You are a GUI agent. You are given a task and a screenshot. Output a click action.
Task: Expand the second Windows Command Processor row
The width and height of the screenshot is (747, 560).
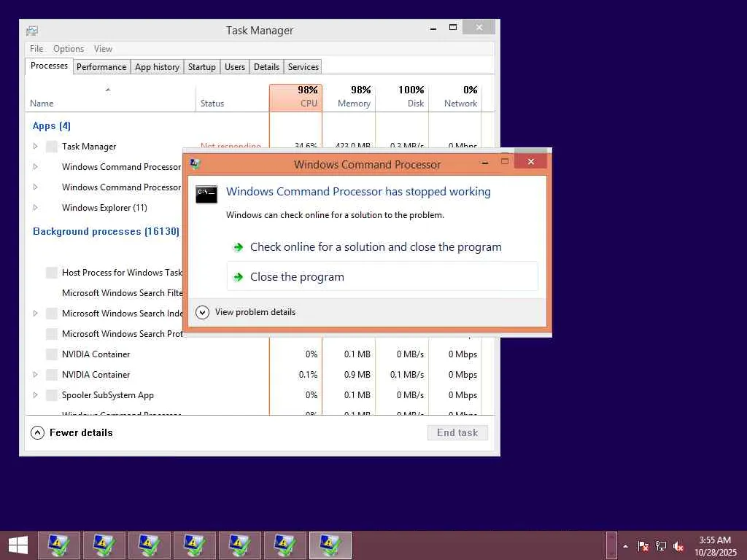pyautogui.click(x=35, y=187)
